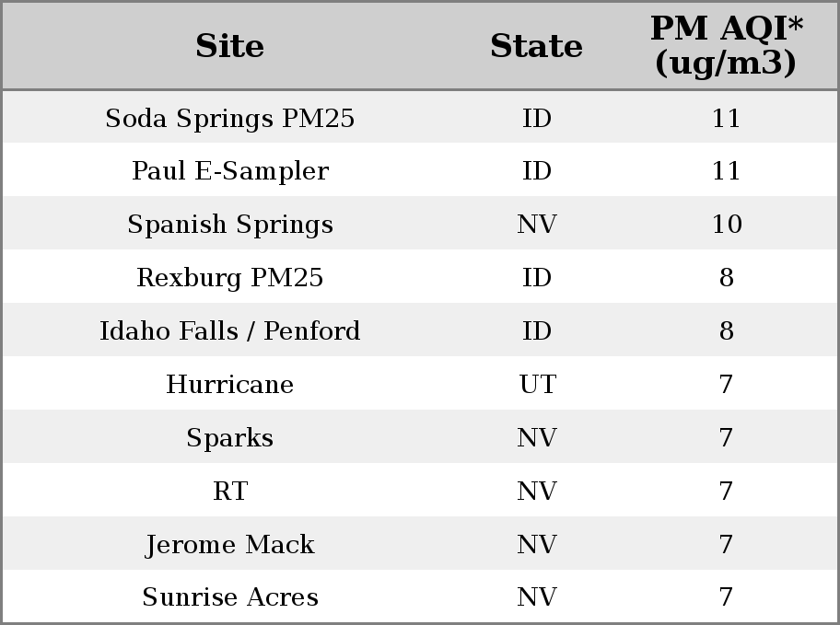Select the Rexburg PM25 site cell

coord(230,277)
